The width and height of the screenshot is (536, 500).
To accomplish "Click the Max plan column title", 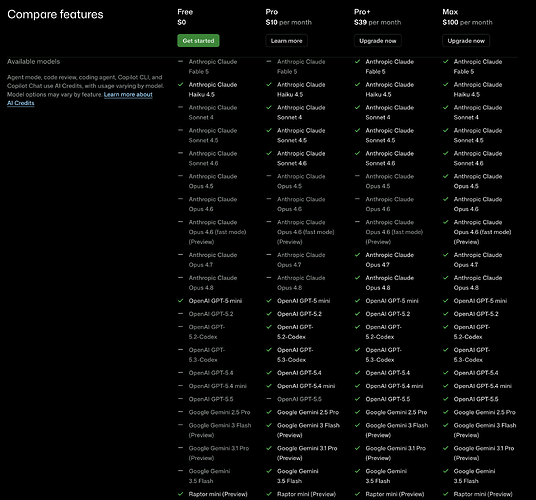I will tap(450, 12).
